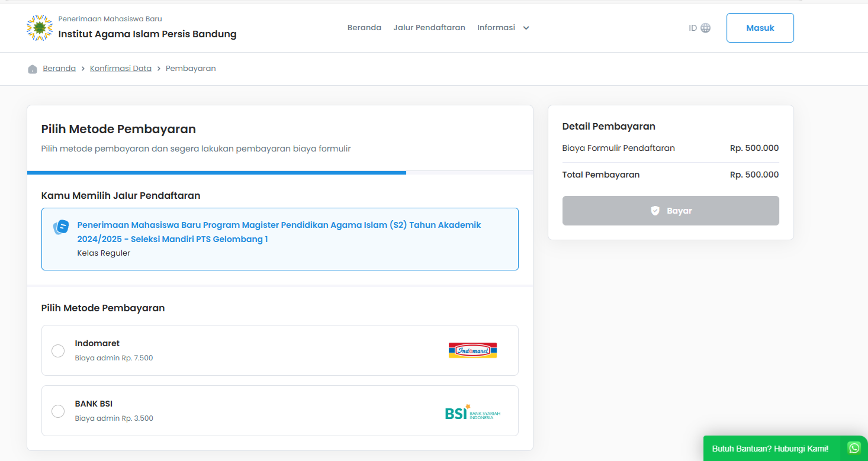Click the Indomaret logo
This screenshot has height=461, width=868.
click(x=472, y=350)
